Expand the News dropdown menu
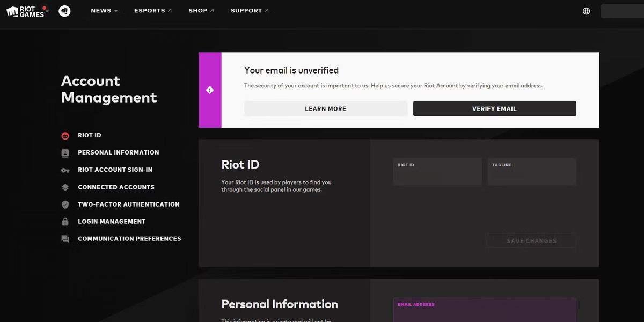644x322 pixels. [104, 11]
